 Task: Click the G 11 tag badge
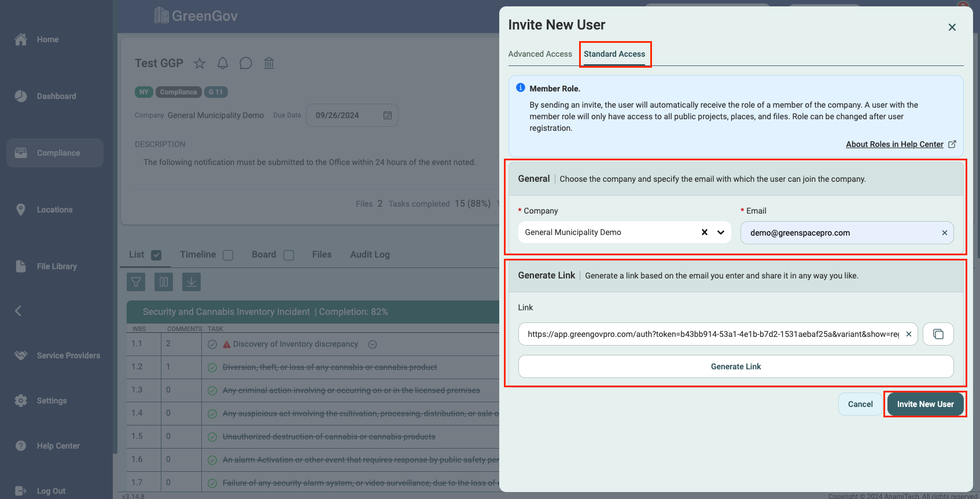pyautogui.click(x=216, y=92)
